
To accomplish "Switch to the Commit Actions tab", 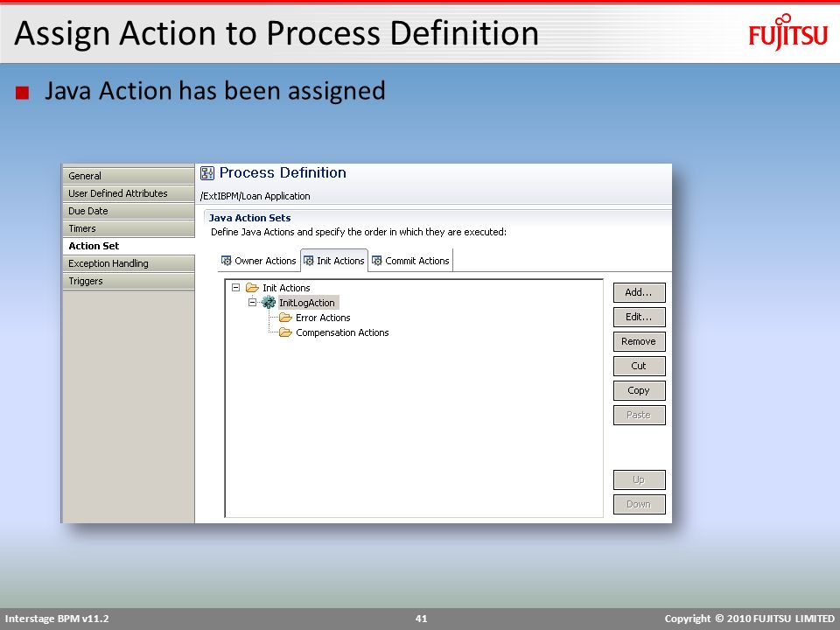I will 411,261.
